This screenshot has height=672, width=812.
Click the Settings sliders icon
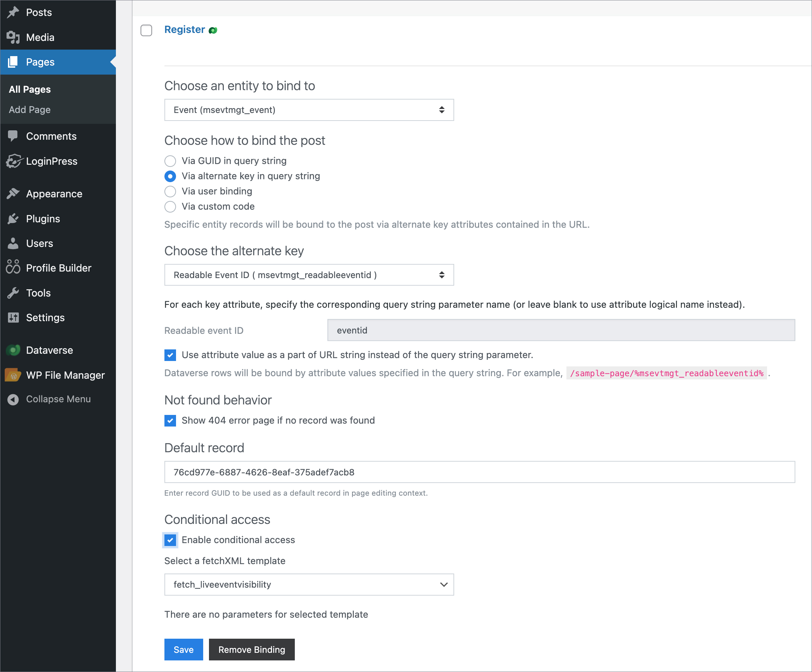tap(13, 318)
